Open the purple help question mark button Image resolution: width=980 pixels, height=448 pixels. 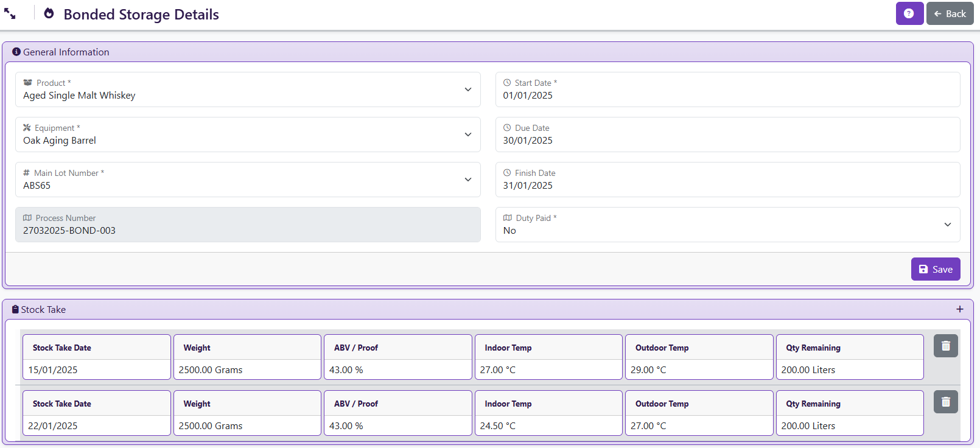(x=909, y=13)
